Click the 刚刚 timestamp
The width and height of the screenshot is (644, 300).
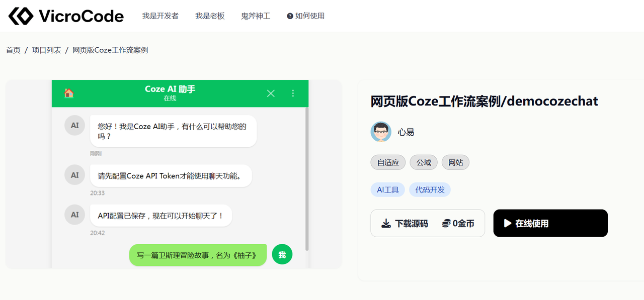click(x=96, y=154)
